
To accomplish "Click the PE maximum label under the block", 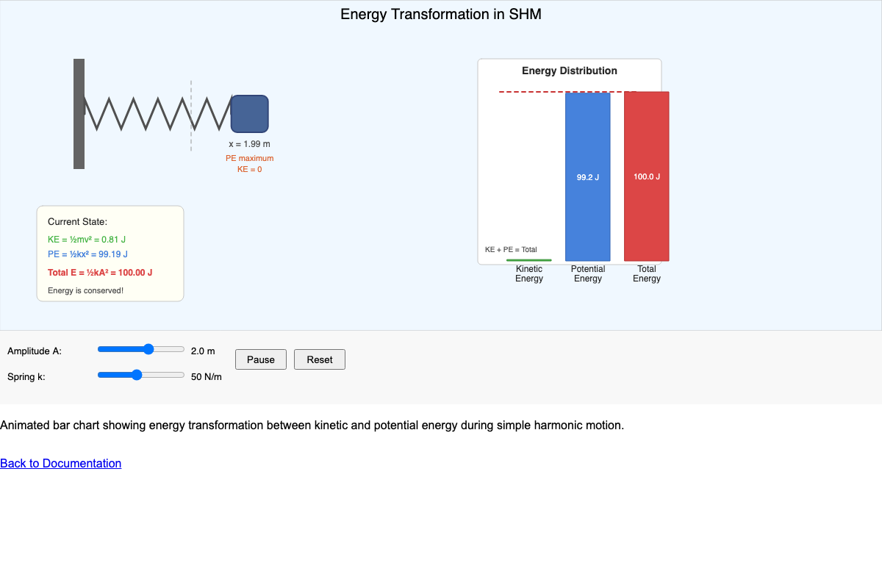I will click(x=249, y=157).
